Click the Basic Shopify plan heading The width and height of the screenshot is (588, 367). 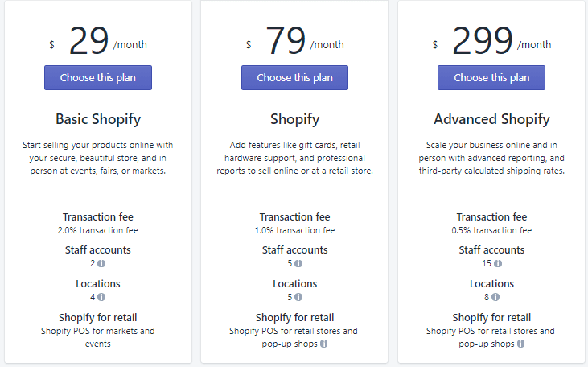point(98,119)
